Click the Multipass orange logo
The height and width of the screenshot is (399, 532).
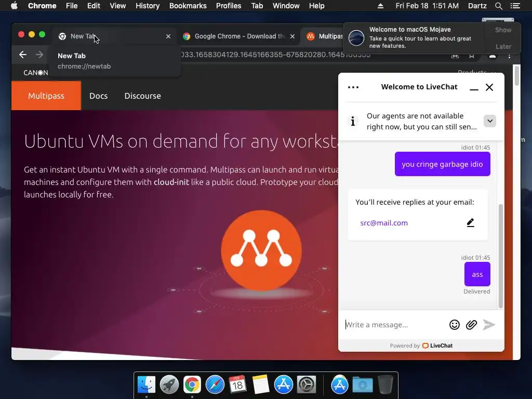[x=261, y=250]
